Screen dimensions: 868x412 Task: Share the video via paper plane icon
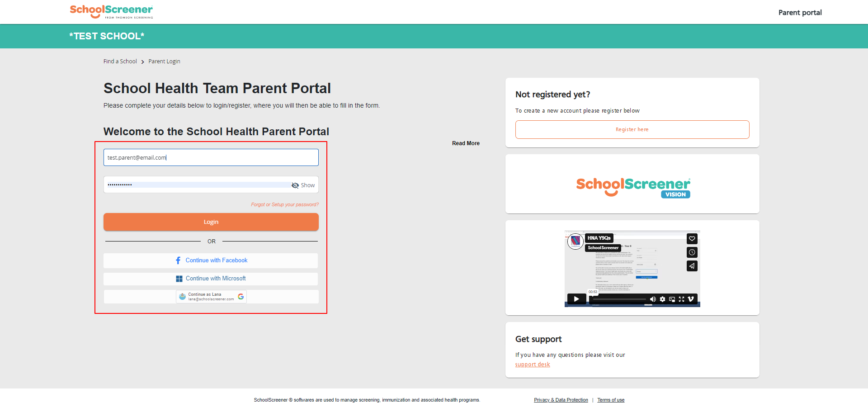[692, 266]
